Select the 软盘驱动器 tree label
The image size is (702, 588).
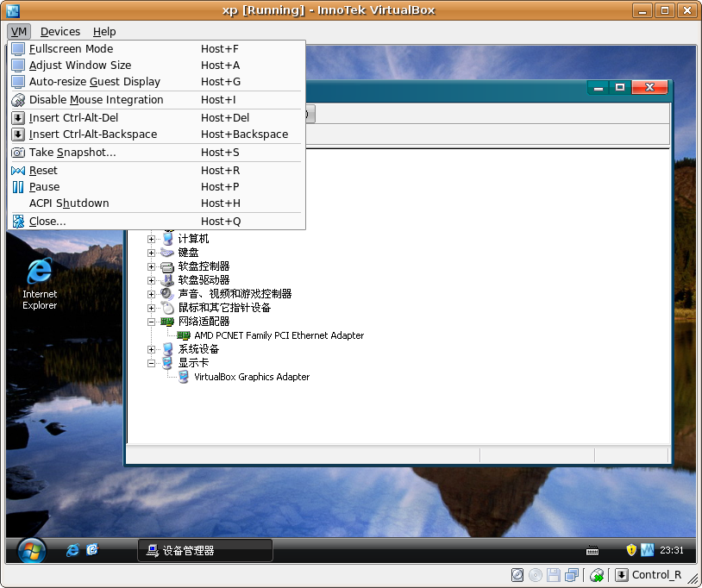pos(204,280)
